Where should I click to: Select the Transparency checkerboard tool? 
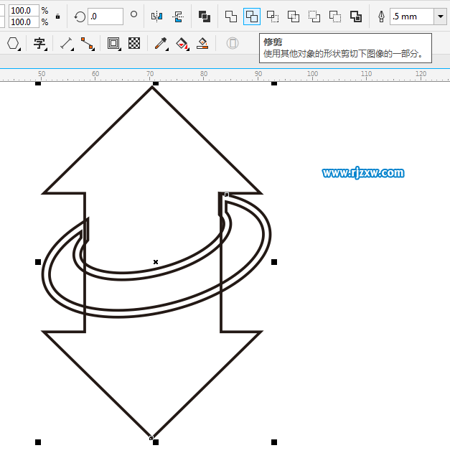[134, 43]
